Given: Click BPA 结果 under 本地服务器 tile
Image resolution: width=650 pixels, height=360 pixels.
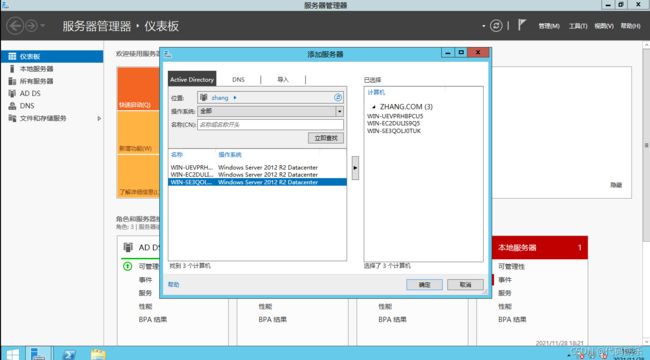Looking at the screenshot, I should tap(512, 319).
